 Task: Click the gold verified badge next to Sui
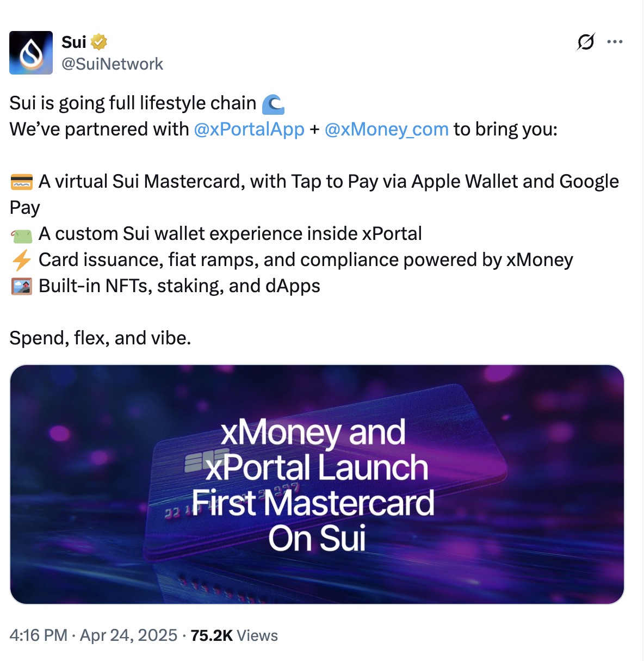tap(98, 41)
